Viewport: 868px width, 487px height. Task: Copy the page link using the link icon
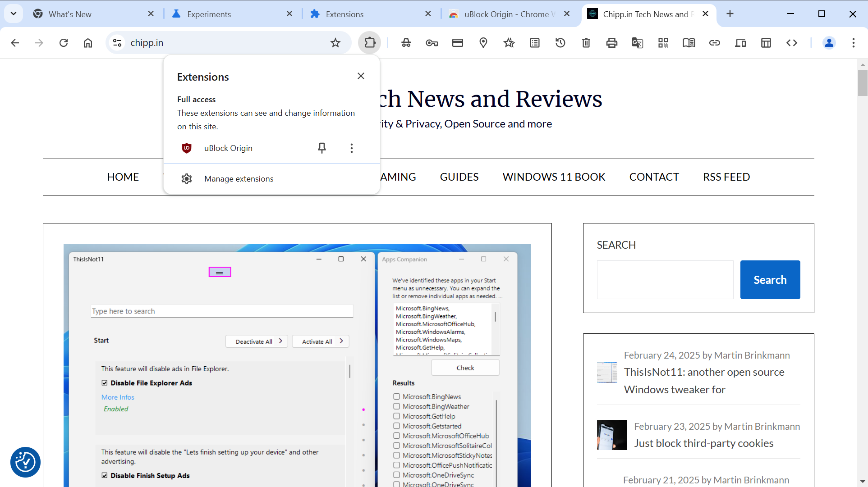[714, 43]
